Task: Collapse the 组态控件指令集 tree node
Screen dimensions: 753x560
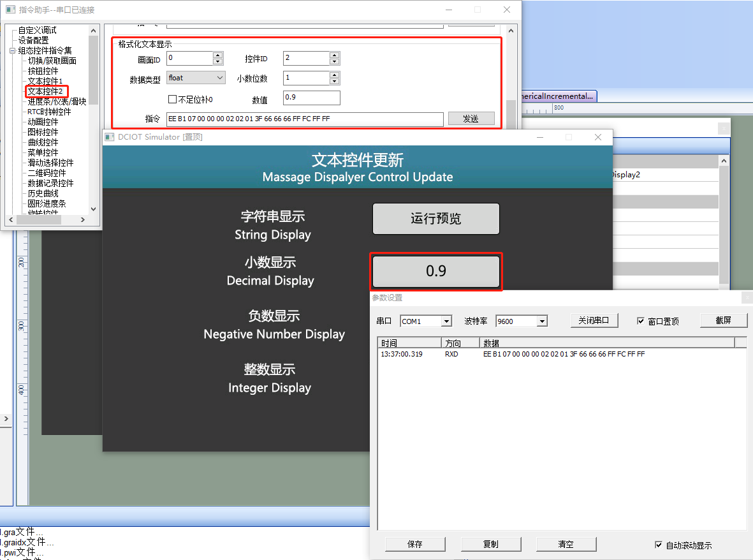Action: 13,50
